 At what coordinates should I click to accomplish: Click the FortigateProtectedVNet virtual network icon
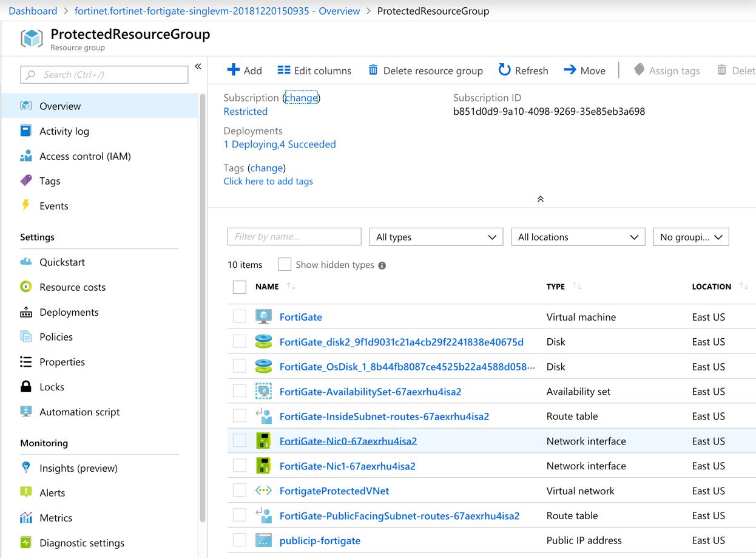pos(263,491)
